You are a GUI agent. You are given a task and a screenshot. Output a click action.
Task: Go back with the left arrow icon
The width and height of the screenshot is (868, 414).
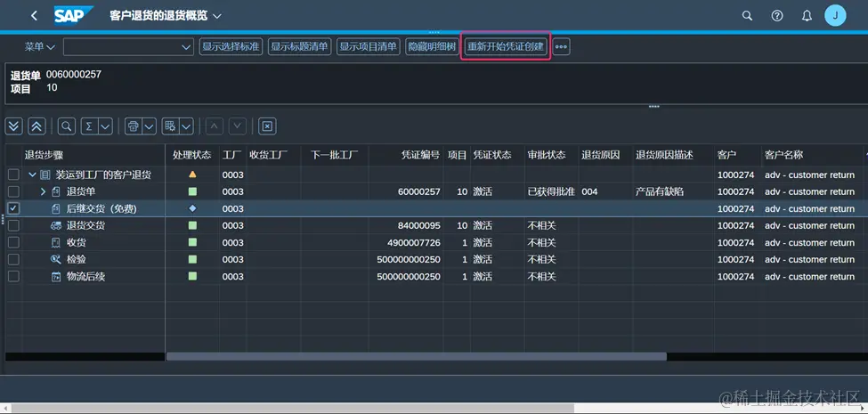coord(35,15)
